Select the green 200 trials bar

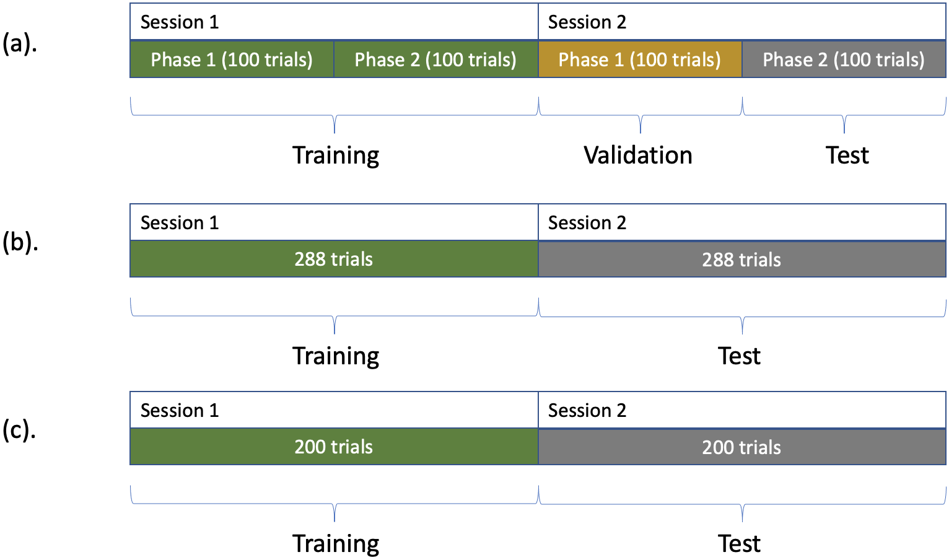(334, 447)
